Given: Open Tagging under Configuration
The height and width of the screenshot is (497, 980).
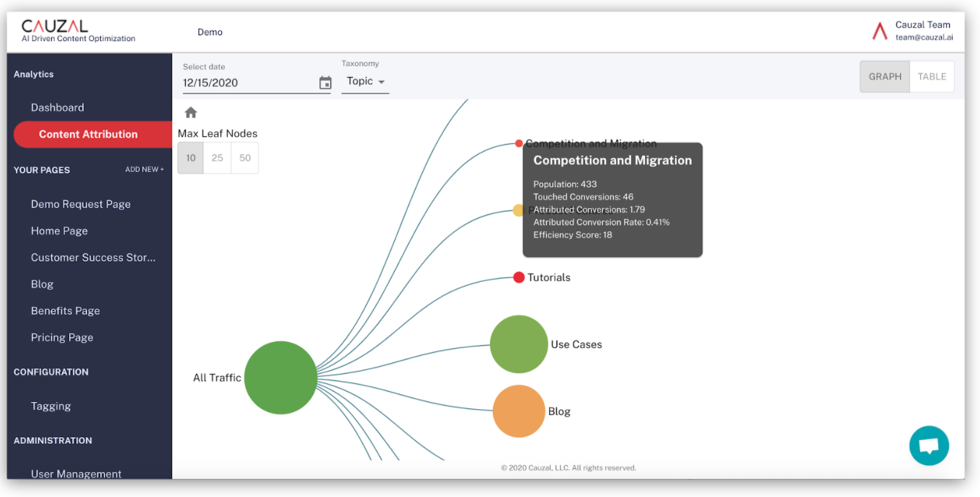Looking at the screenshot, I should tap(51, 406).
